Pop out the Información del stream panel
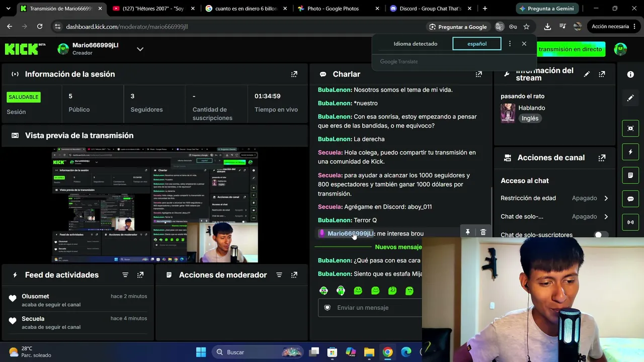Image resolution: width=644 pixels, height=362 pixels. point(602,74)
